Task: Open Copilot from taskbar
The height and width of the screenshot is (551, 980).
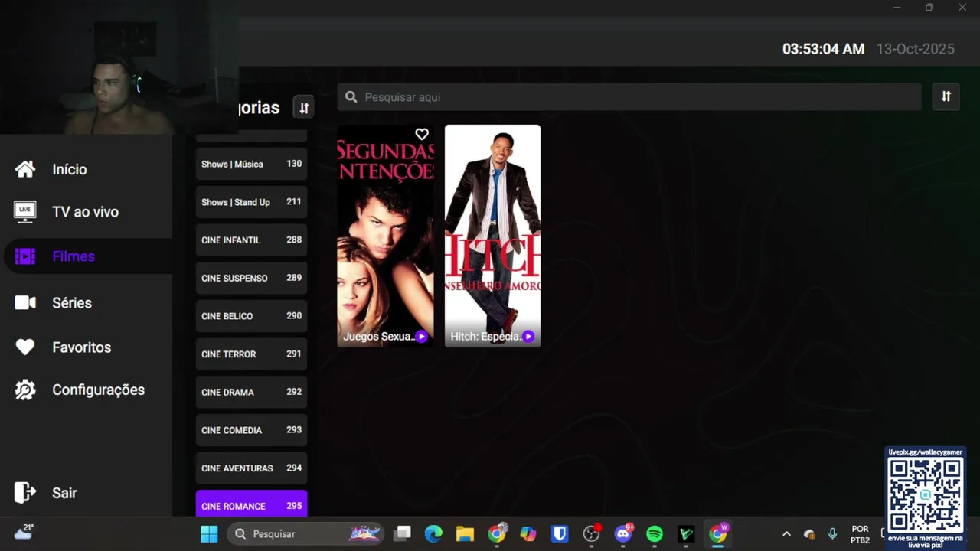Action: coord(528,534)
